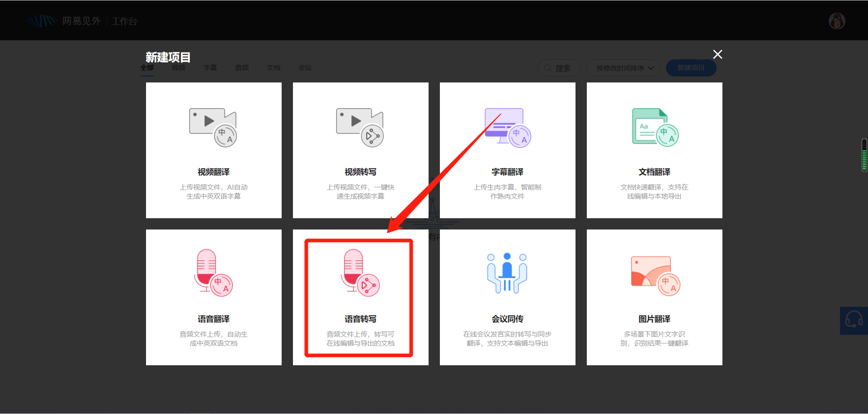Click the 工作台 header link
The height and width of the screenshot is (414, 868).
(124, 21)
